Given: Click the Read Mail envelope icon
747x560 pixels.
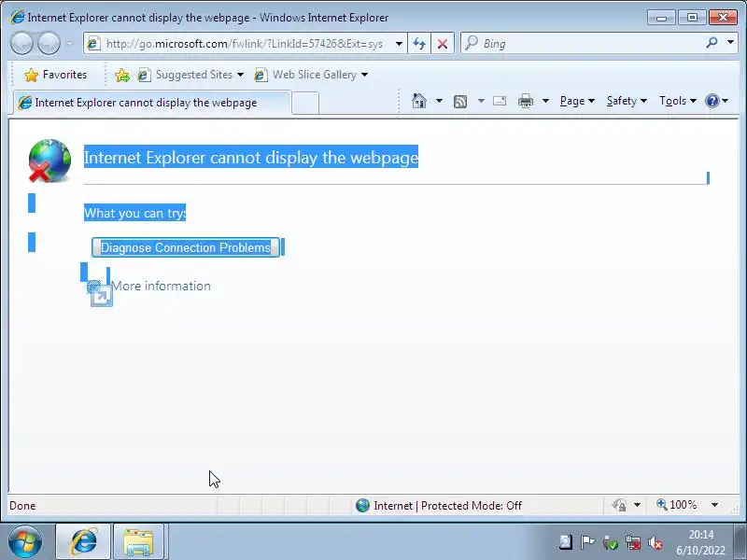Looking at the screenshot, I should click(x=500, y=101).
